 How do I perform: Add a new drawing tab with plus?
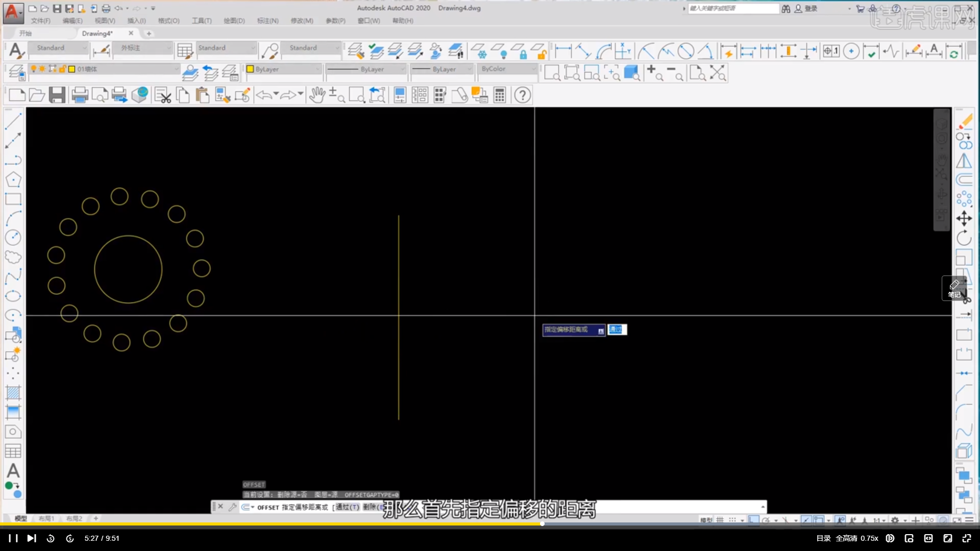149,34
